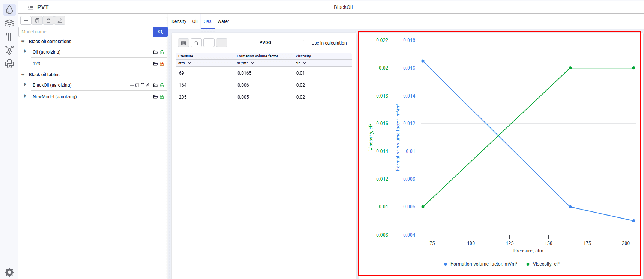Screen dimensions: 644x279
Task: Delete selected model in top toolbar
Action: [x=48, y=21]
